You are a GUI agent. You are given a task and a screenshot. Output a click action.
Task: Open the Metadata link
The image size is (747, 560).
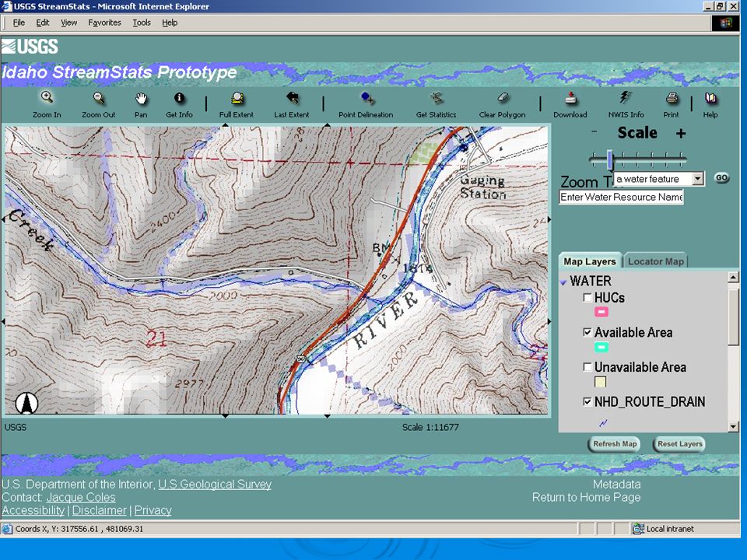pos(616,485)
